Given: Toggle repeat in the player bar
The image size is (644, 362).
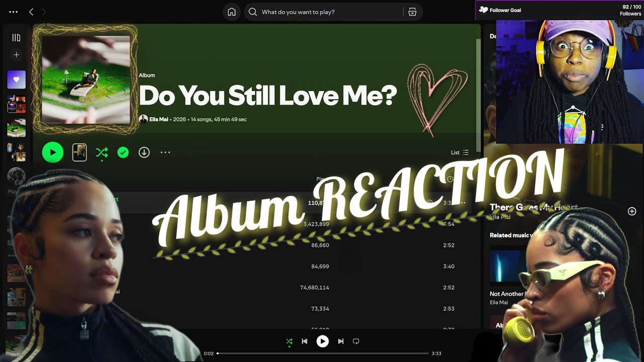Looking at the screenshot, I should coord(356,341).
